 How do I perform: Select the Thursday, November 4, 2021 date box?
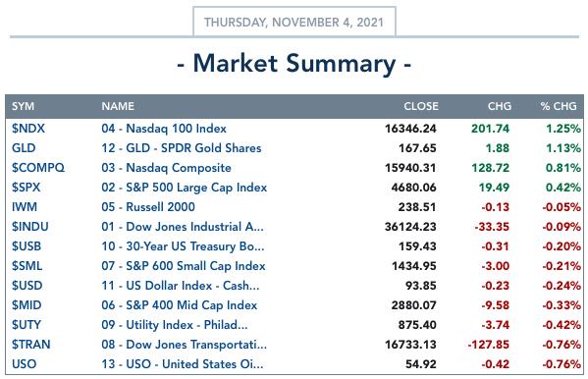point(294,22)
